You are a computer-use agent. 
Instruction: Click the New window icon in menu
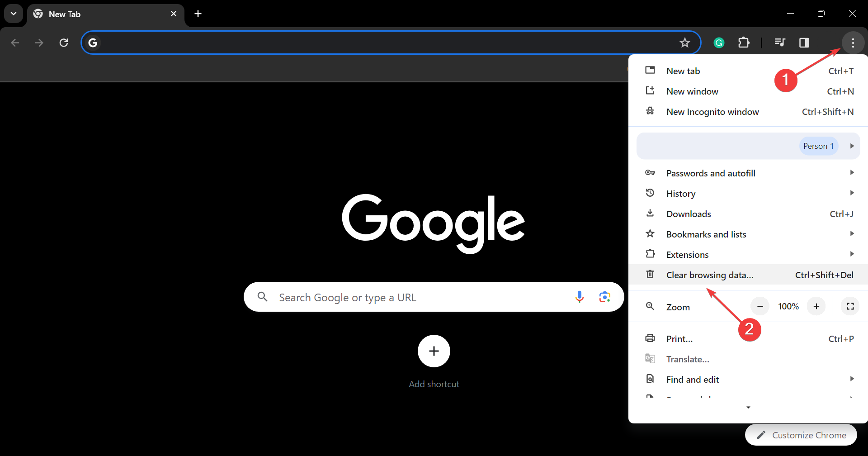tap(650, 90)
